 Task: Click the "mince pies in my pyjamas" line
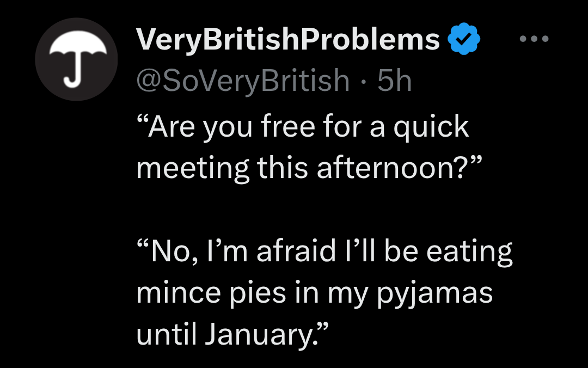(315, 293)
